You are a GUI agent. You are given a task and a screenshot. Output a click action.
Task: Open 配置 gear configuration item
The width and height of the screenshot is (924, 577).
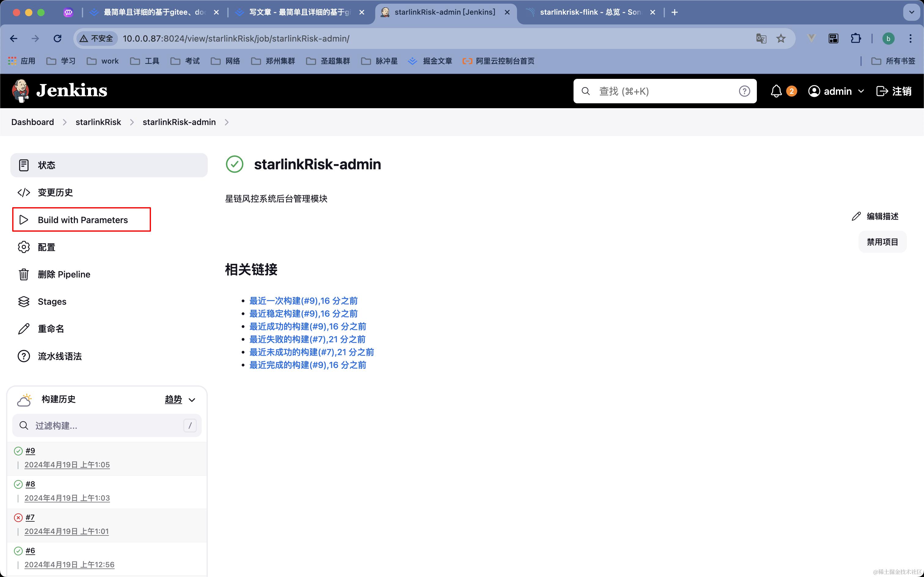[x=46, y=247]
